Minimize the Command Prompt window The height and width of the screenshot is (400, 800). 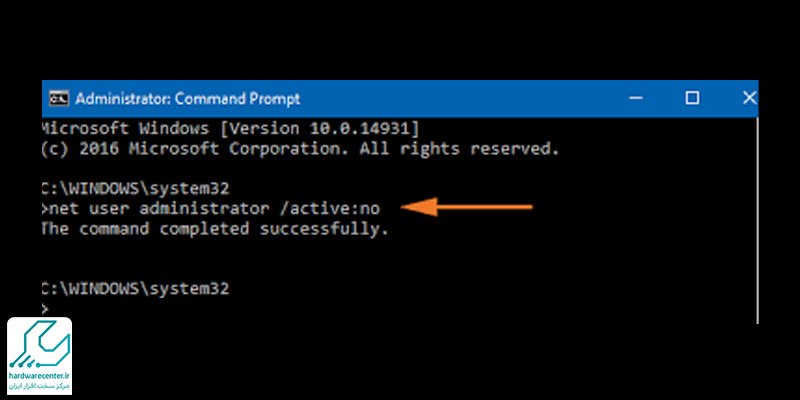click(636, 98)
